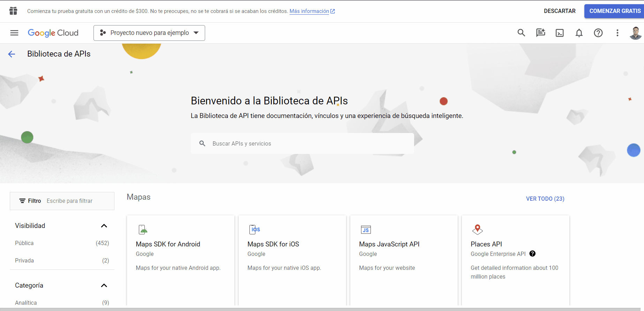Open the help question mark icon
The height and width of the screenshot is (311, 644).
click(x=598, y=33)
